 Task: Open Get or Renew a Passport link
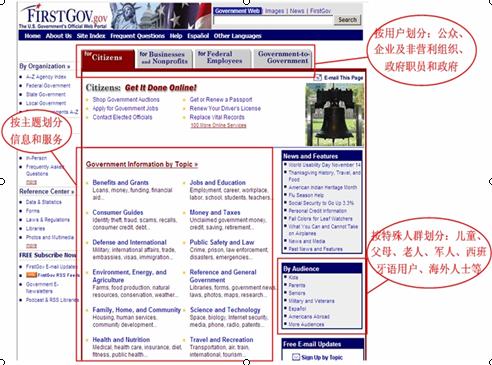(221, 99)
